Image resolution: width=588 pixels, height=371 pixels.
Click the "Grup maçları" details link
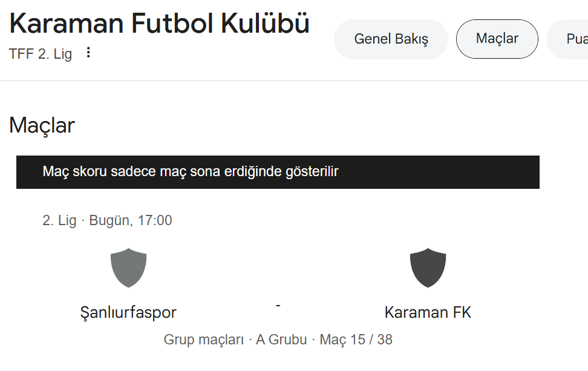click(x=203, y=340)
